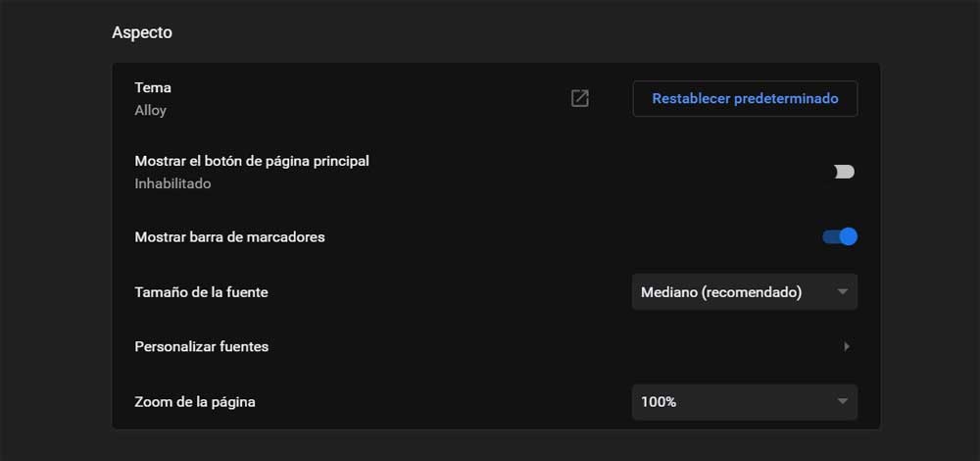
Task: Click the font size dropdown arrow
Action: [x=842, y=292]
